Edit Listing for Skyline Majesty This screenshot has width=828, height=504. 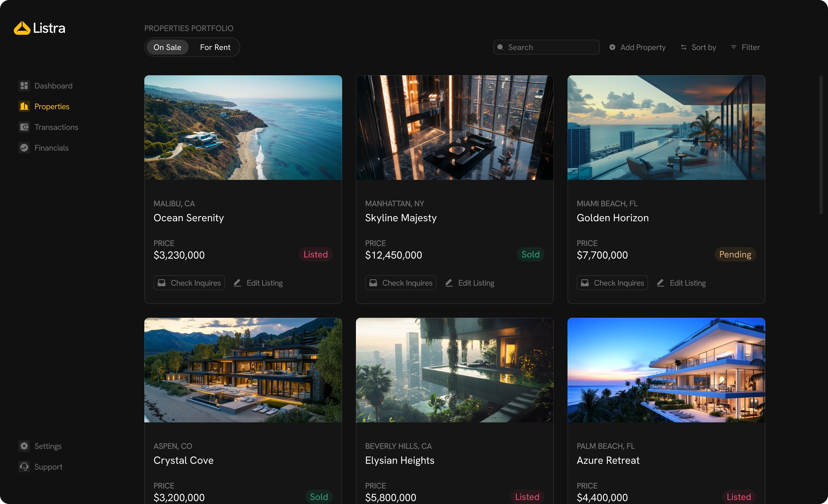click(x=469, y=283)
